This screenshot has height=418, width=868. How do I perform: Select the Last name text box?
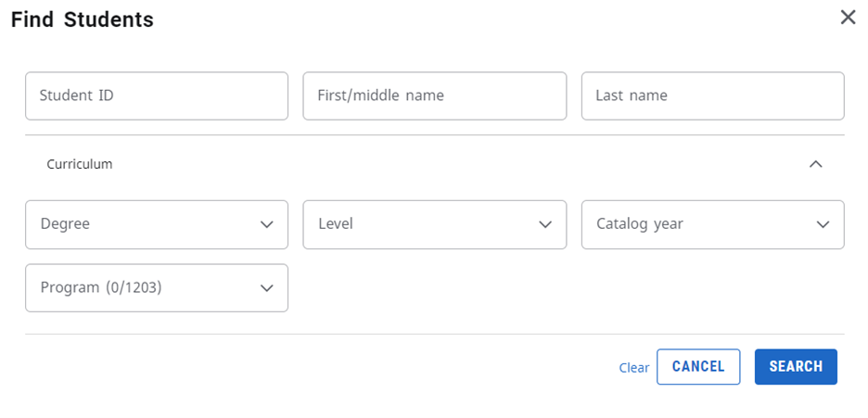tap(712, 95)
